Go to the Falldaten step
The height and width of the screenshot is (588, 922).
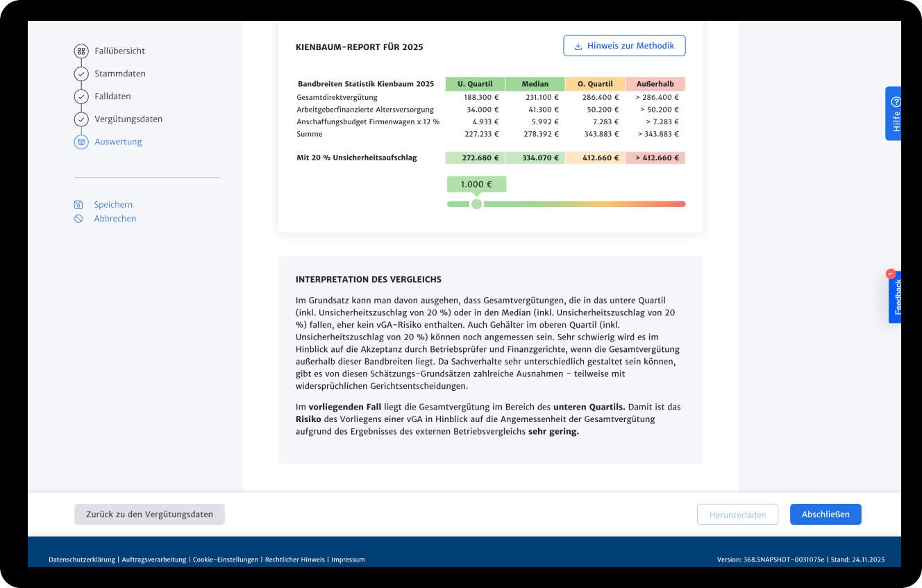coord(112,96)
